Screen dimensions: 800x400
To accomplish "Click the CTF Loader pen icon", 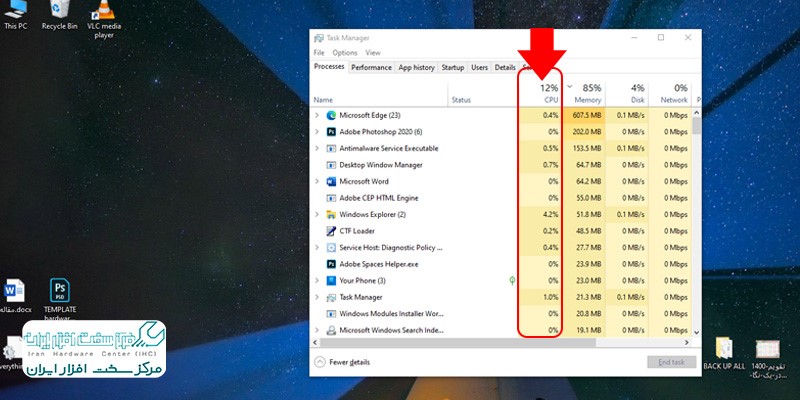I will pyautogui.click(x=331, y=231).
